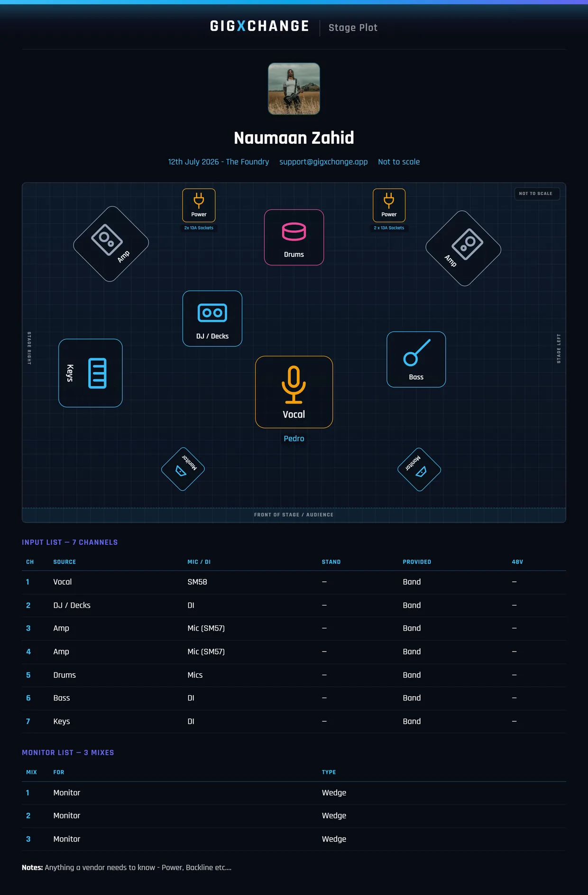Click the GIGXCHANGE logo
This screenshot has height=895, width=588.
point(259,26)
